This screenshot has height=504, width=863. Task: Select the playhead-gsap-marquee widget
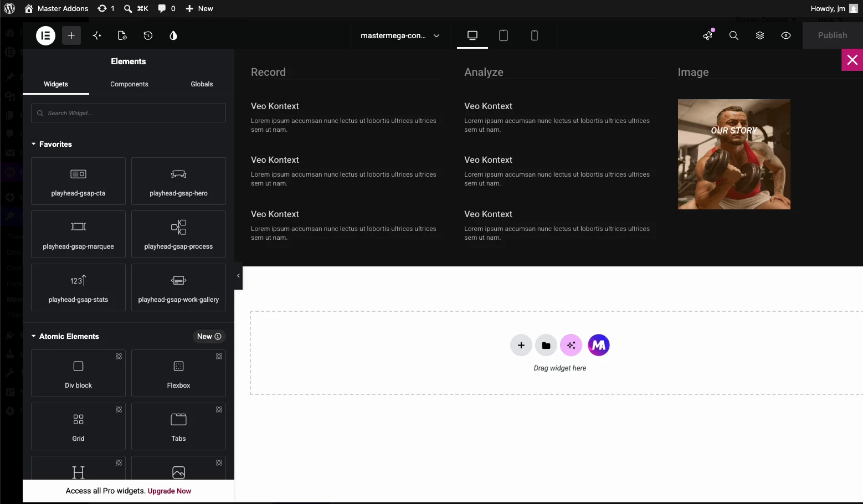tap(78, 234)
